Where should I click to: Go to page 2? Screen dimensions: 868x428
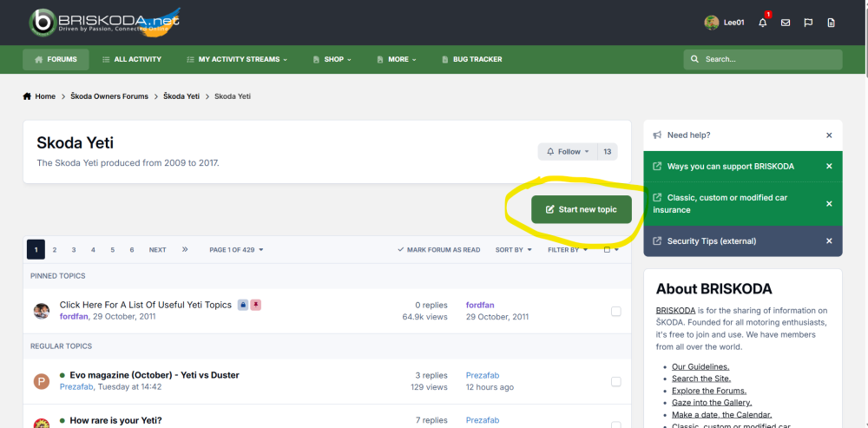point(54,250)
